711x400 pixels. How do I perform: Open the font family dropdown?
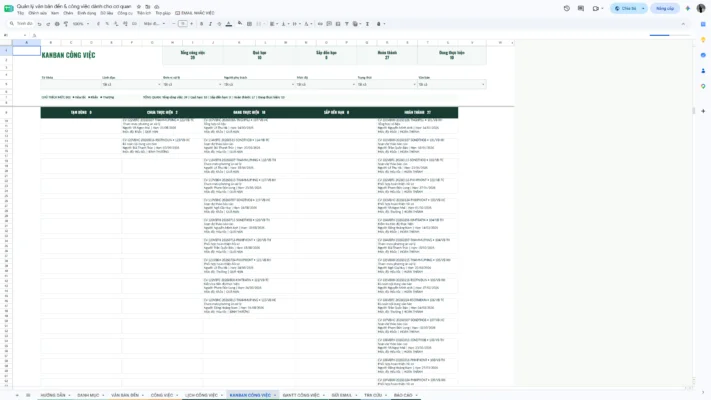[155, 24]
